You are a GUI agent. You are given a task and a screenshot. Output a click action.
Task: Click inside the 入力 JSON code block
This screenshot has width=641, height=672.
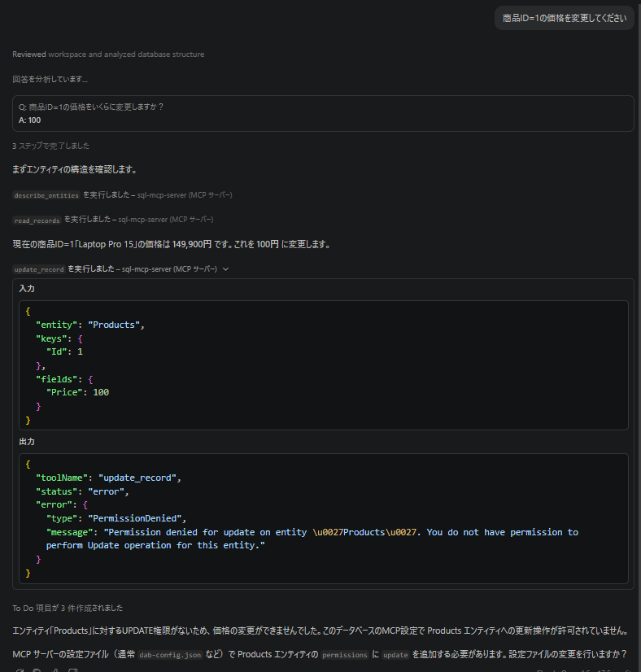(x=324, y=365)
